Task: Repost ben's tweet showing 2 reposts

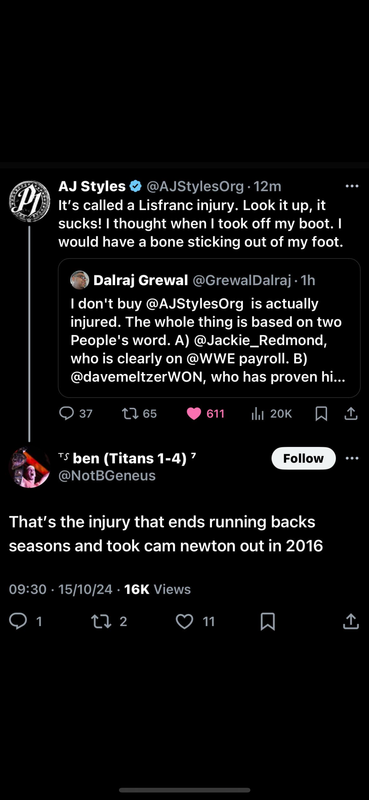Action: pos(108,621)
